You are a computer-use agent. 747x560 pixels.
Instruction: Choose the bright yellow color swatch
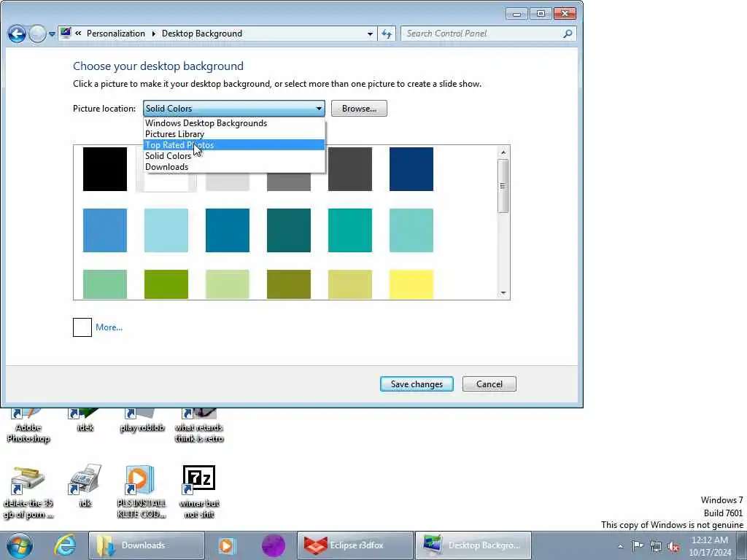[x=411, y=284]
